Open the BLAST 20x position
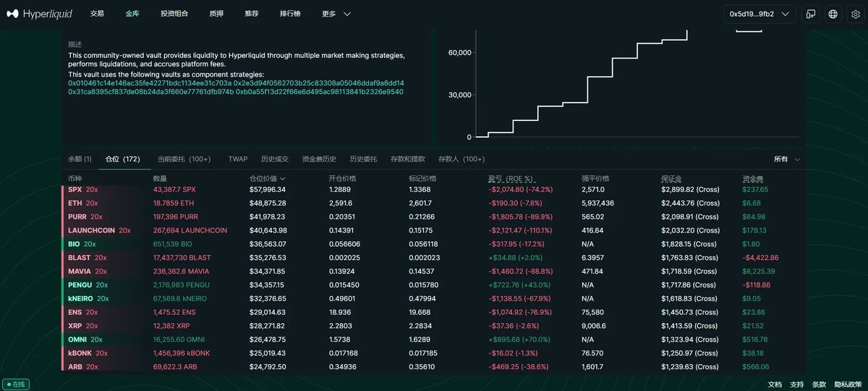Viewport: 868px width, 391px height. pyautogui.click(x=88, y=257)
